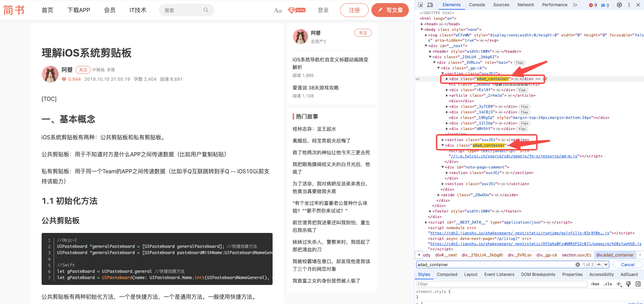Show more DevTools tabs via double chevron
This screenshot has height=304, width=644.
[x=575, y=5]
